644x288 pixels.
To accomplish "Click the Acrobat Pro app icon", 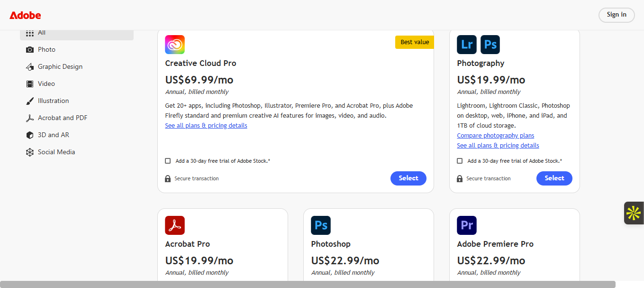I will tap(175, 225).
